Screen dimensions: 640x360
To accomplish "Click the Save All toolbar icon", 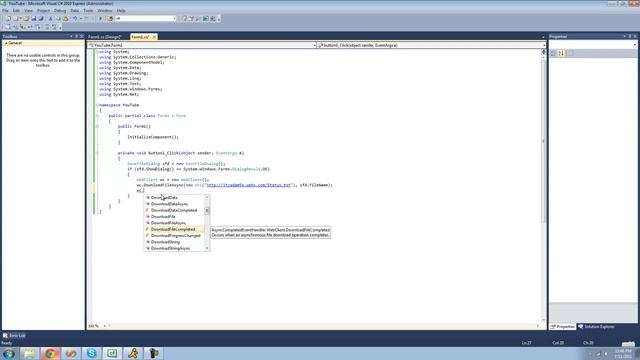I will (41, 18).
